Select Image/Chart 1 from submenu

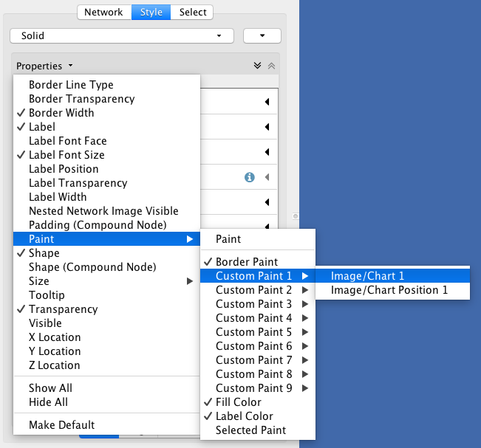coord(367,276)
